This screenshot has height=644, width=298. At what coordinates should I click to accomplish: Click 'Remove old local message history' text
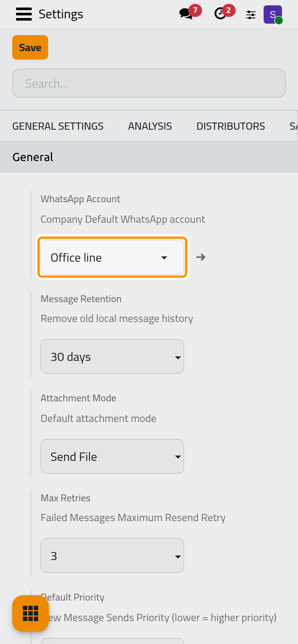(x=117, y=319)
